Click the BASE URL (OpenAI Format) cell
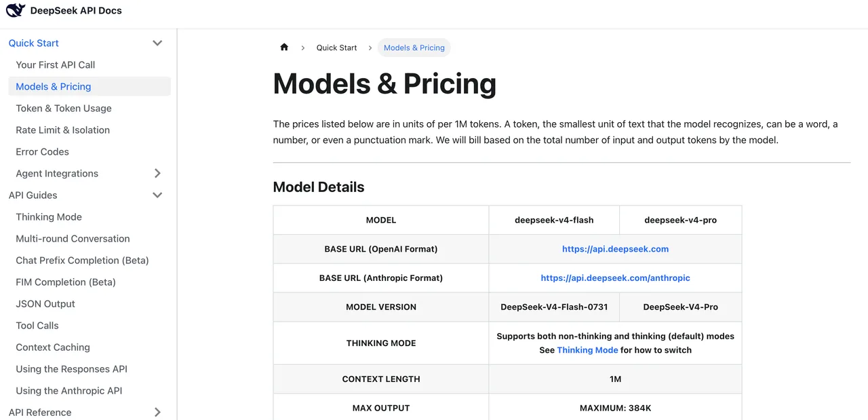The image size is (868, 420). (x=381, y=249)
